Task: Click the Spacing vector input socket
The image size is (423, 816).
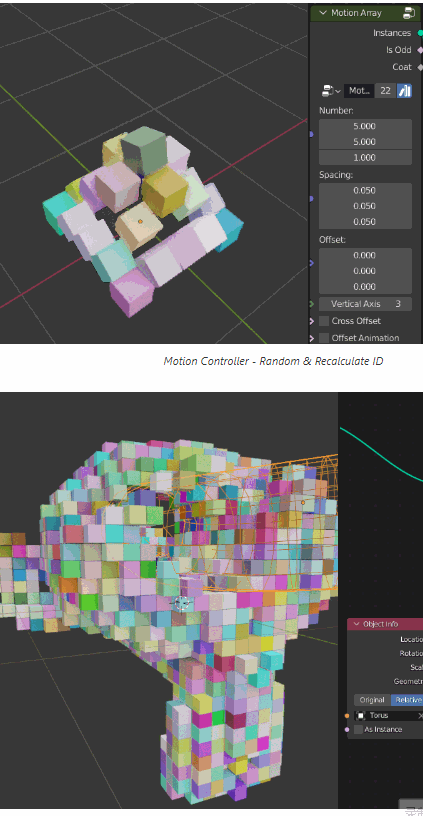Action: (311, 199)
